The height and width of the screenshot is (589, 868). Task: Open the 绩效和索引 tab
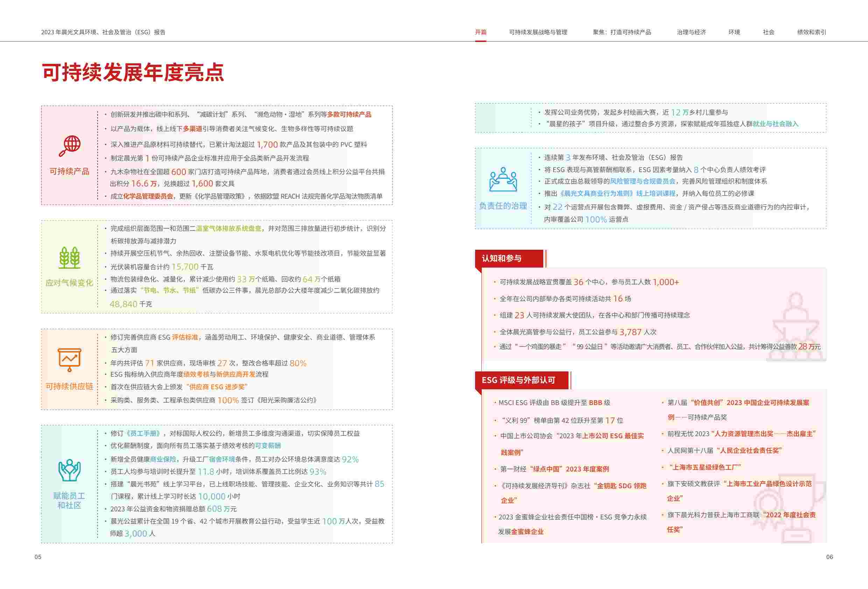coord(812,32)
